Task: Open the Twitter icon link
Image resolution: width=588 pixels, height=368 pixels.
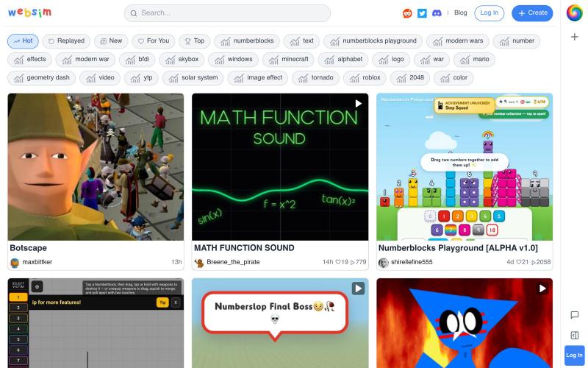Action: point(422,13)
